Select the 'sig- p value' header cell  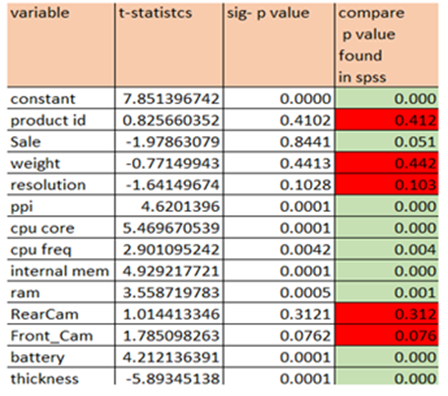(x=279, y=45)
